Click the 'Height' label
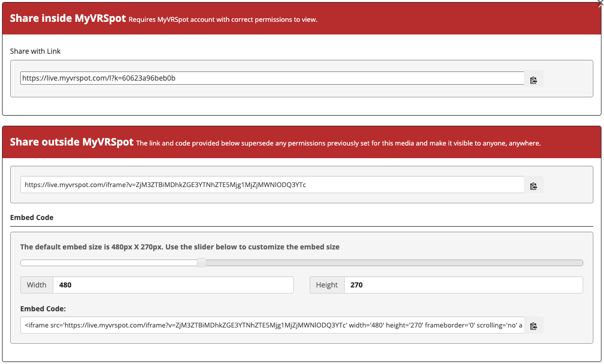604x364 pixels. (x=327, y=285)
